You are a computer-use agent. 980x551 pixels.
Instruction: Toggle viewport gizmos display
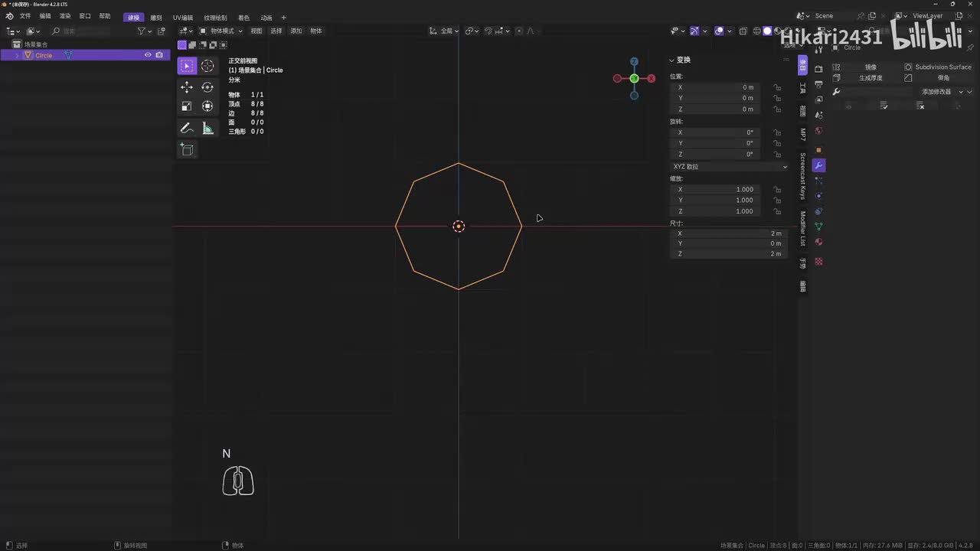pos(694,31)
